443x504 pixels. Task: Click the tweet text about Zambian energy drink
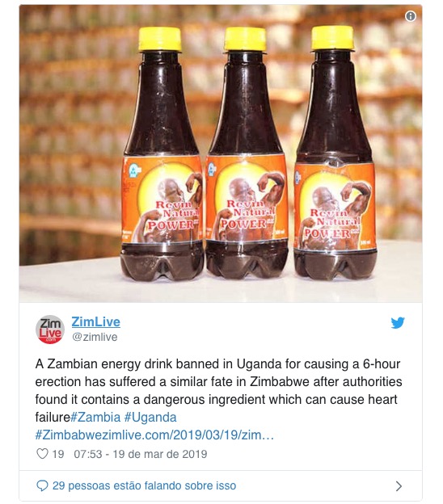(x=218, y=391)
